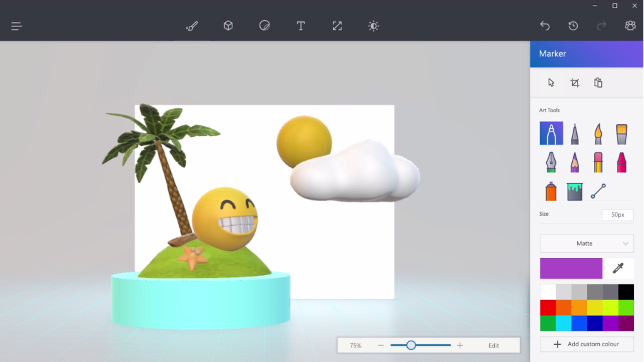Open the Text tool tab
Screen dimensions: 644x362
[x=301, y=26]
